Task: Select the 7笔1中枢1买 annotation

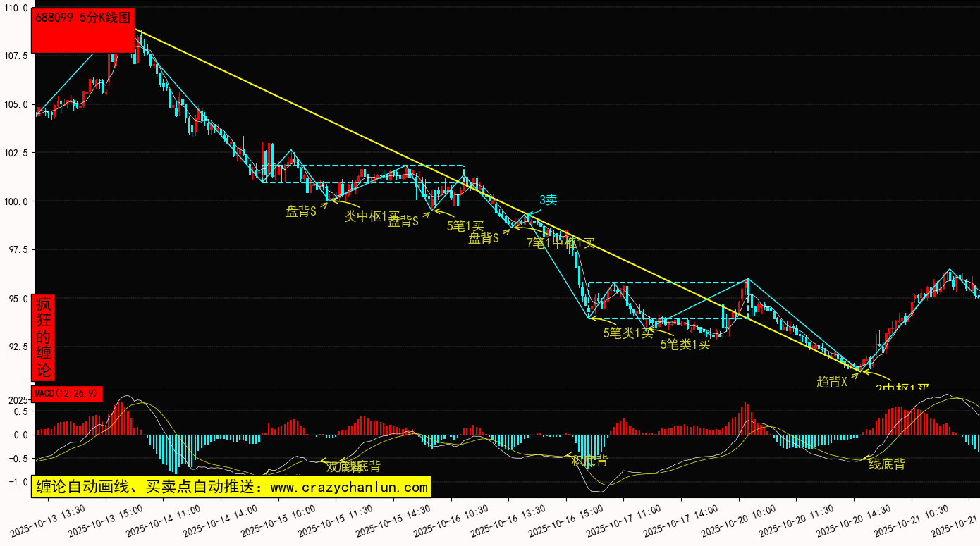Action: (561, 243)
